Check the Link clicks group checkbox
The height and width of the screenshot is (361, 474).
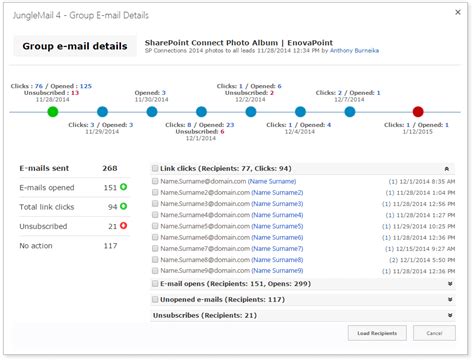click(155, 168)
